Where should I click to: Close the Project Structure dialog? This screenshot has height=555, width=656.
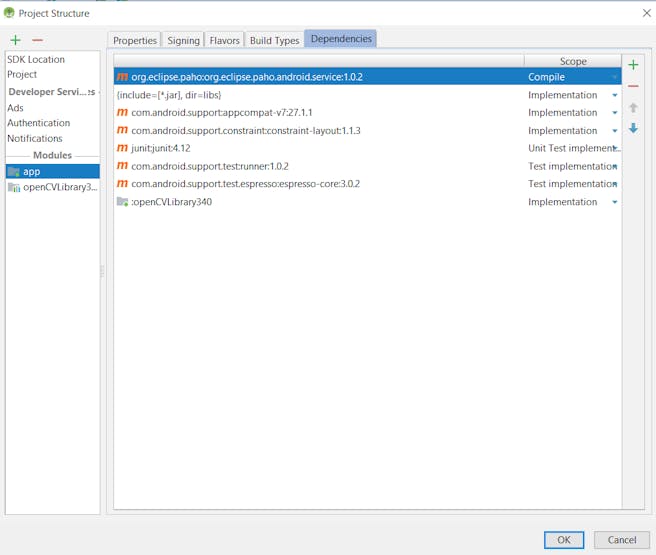646,13
